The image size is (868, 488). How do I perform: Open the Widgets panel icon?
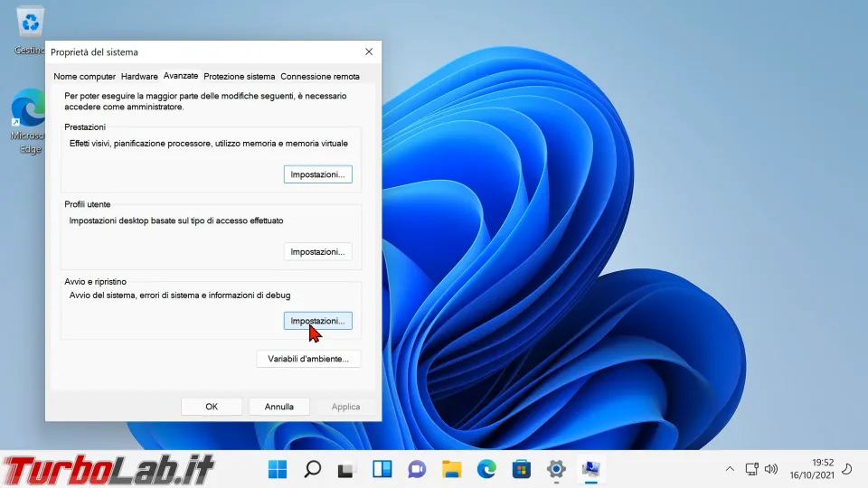[x=382, y=469]
